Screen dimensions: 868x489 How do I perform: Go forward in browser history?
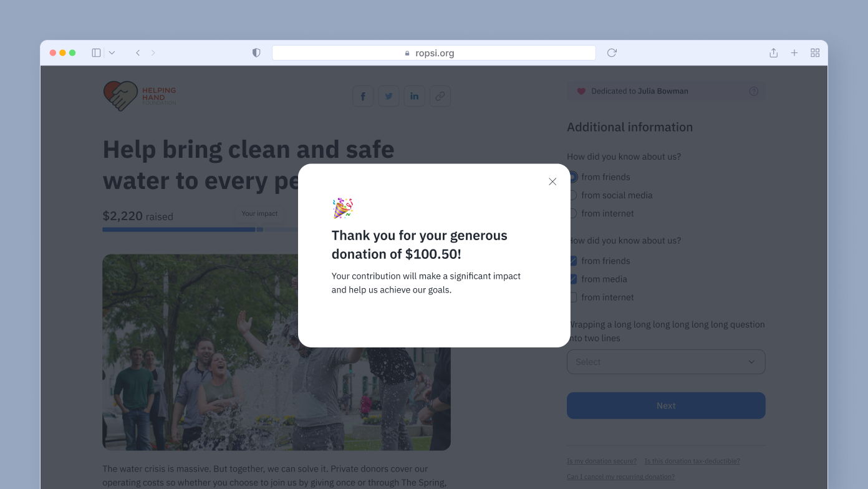(153, 53)
